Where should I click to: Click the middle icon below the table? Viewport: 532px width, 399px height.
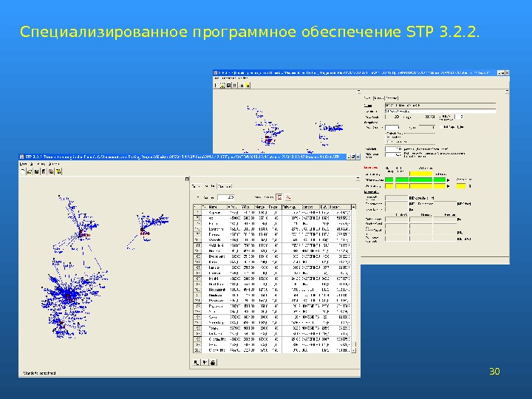click(205, 362)
